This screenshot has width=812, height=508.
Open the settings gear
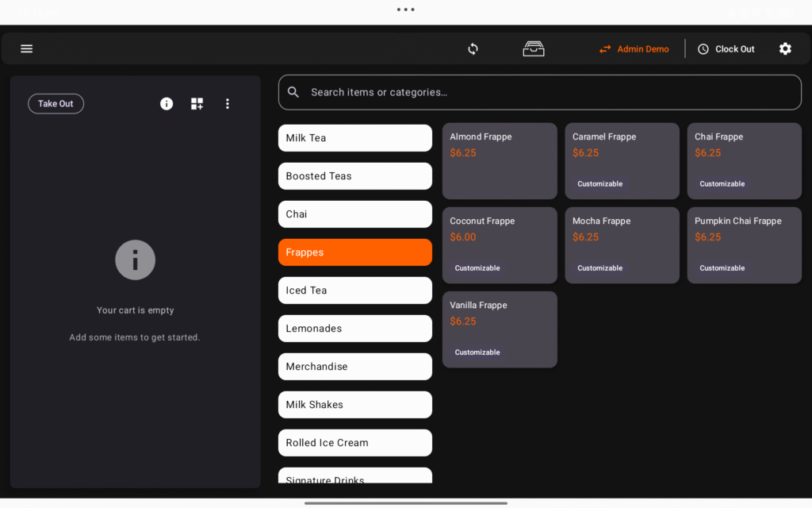point(784,49)
